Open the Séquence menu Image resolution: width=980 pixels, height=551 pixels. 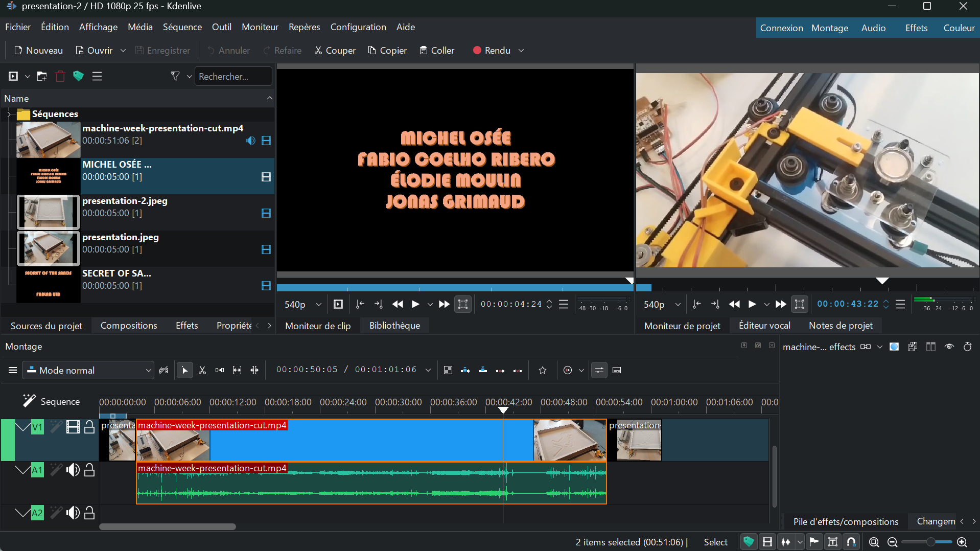pyautogui.click(x=182, y=27)
